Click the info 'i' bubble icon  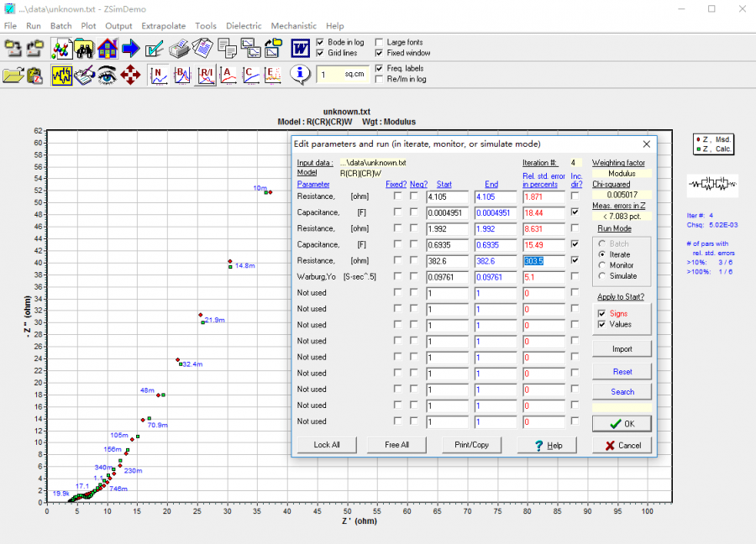point(300,76)
